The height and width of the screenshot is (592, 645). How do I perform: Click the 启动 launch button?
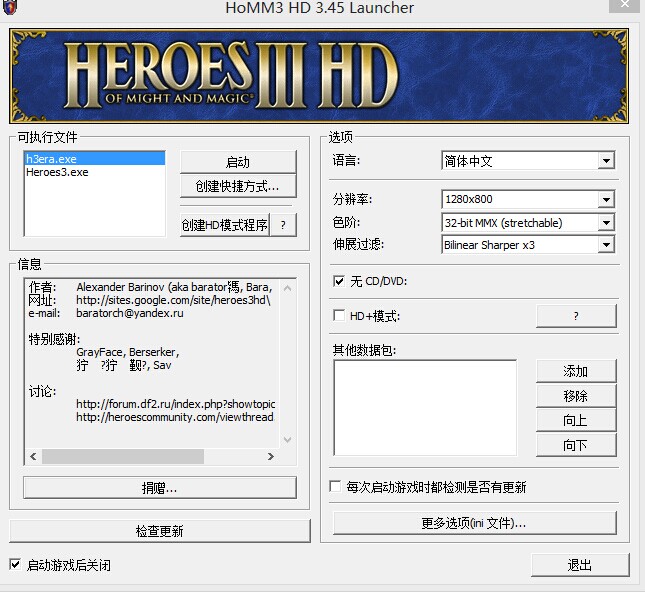click(238, 162)
